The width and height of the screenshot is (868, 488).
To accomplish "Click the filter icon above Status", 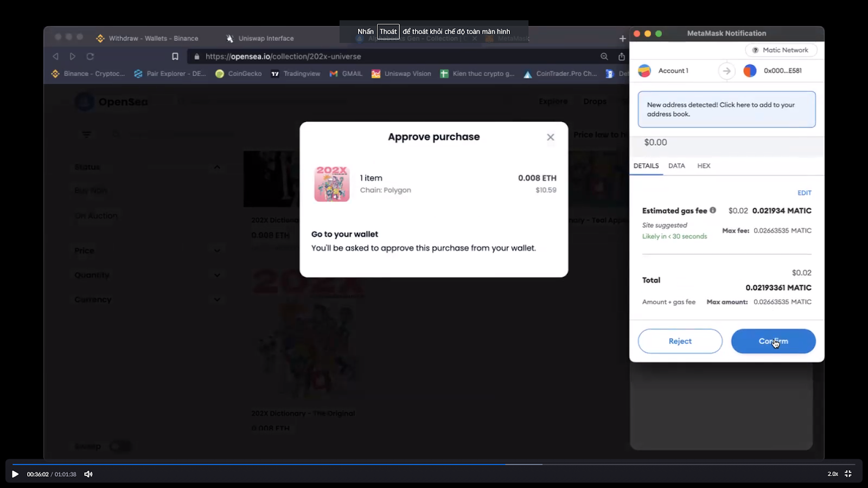I will (x=86, y=134).
